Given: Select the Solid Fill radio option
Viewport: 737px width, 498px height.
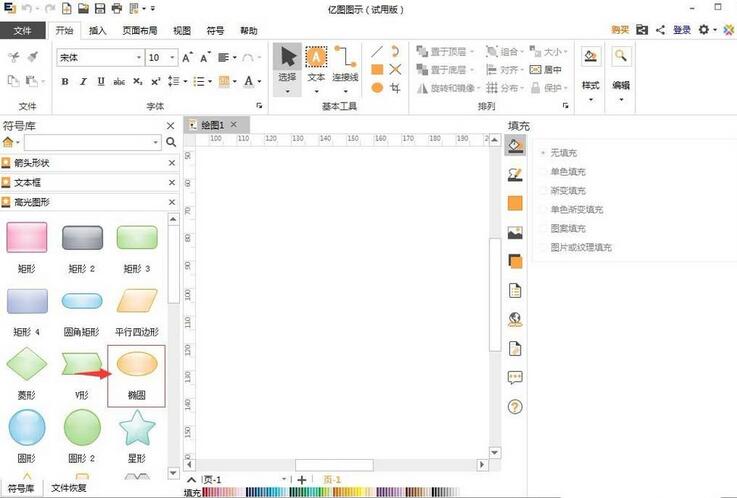Looking at the screenshot, I should tap(563, 171).
